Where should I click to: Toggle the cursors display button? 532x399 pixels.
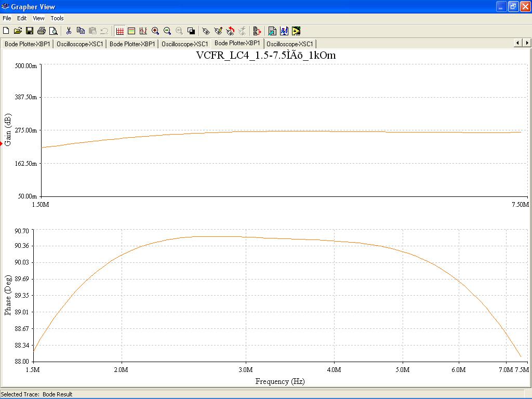tap(143, 31)
